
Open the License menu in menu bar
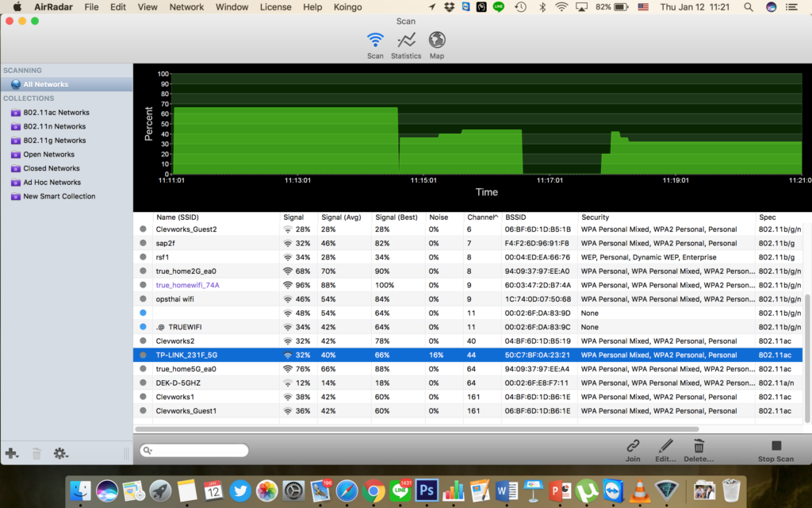(275, 7)
